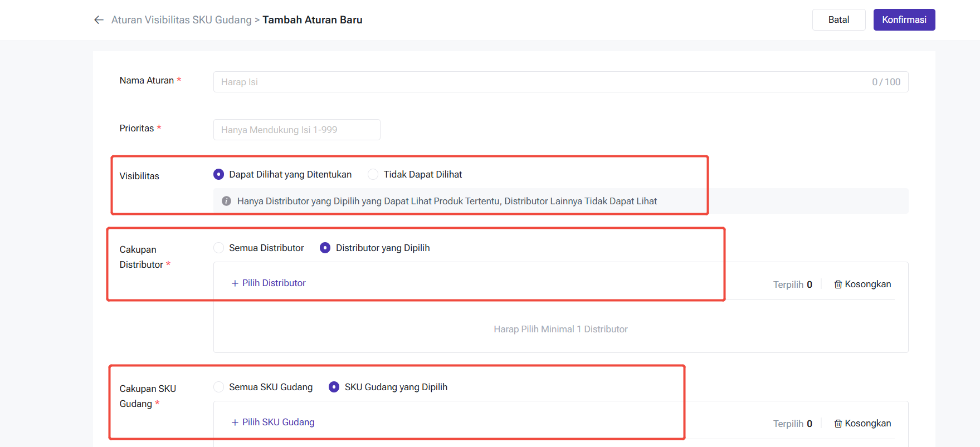Click the trash icon to clear distributors

pos(837,284)
